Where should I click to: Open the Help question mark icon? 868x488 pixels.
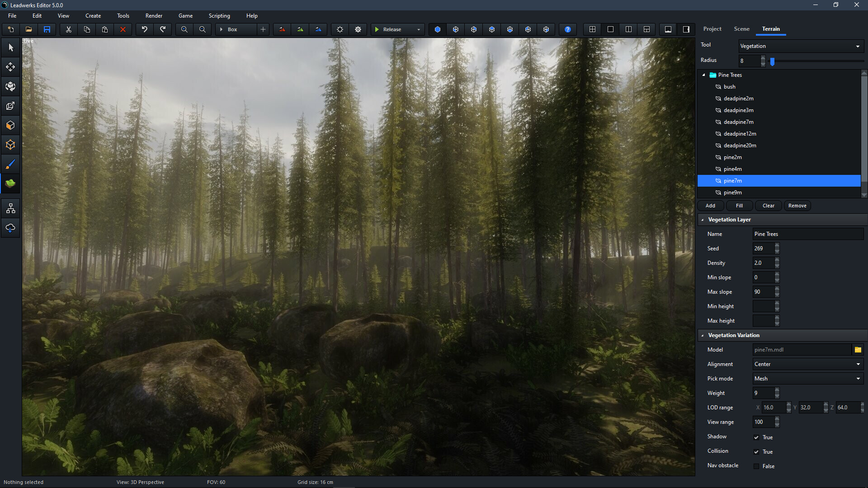567,29
